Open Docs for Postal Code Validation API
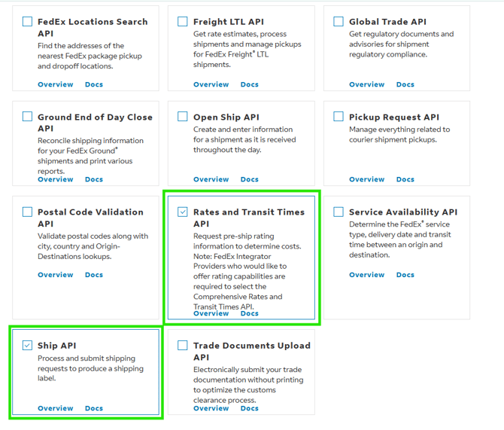The width and height of the screenshot is (504, 430). coord(94,275)
